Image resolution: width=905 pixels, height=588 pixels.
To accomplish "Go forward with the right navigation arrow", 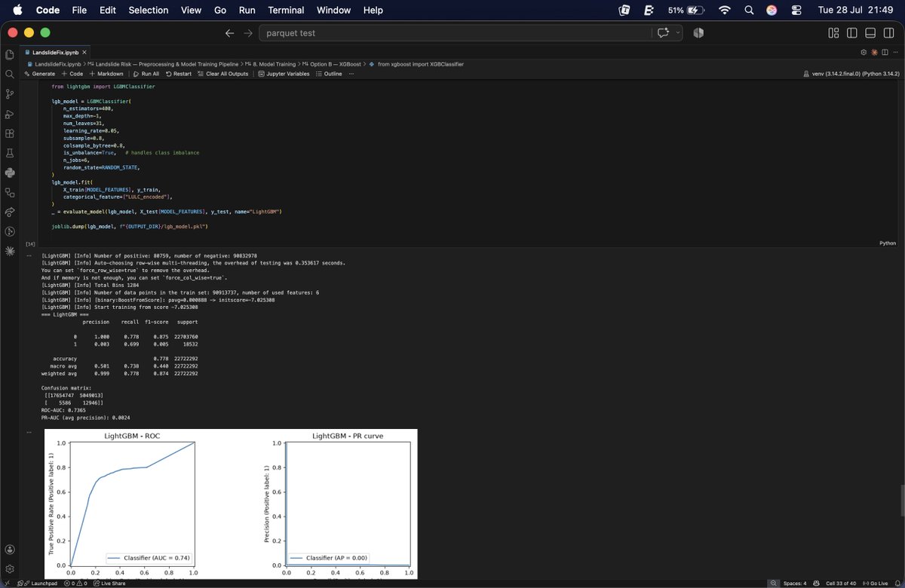I will [x=249, y=33].
